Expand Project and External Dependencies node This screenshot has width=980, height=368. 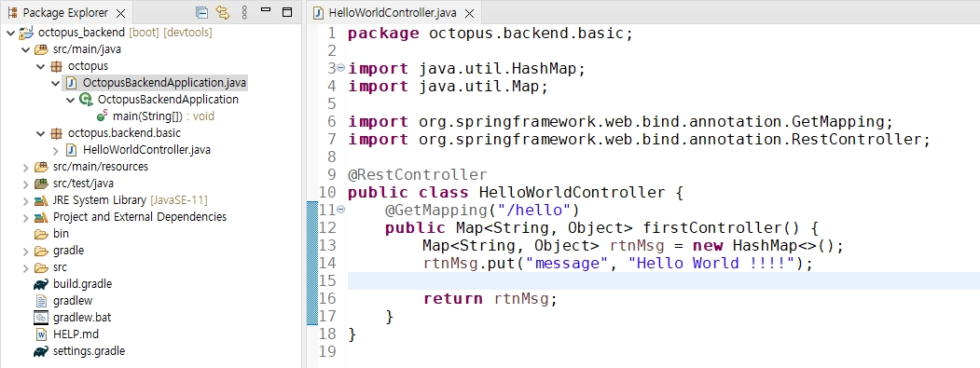[x=25, y=217]
